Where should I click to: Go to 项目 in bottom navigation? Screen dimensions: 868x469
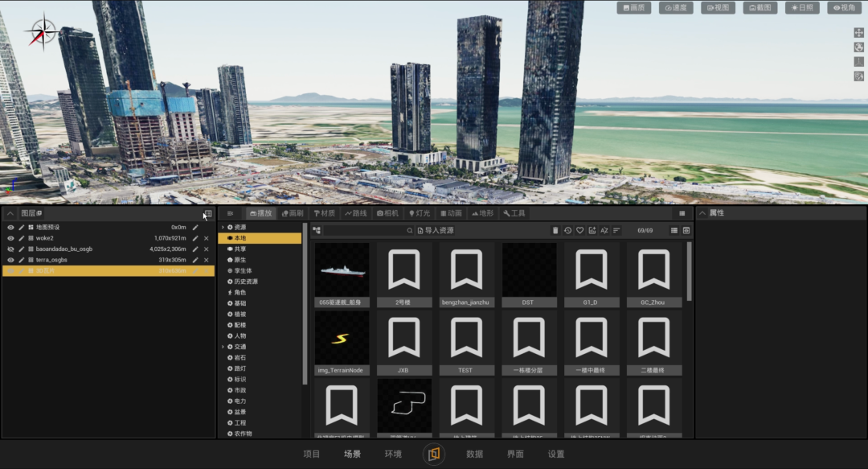coord(312,454)
